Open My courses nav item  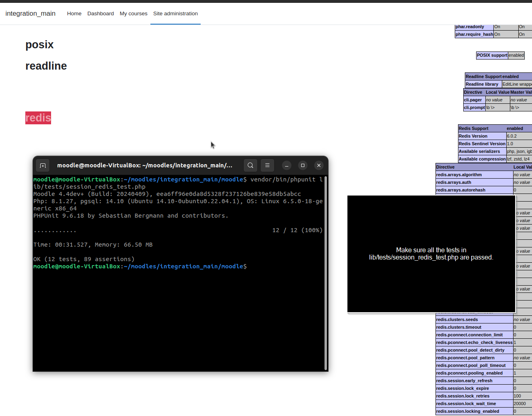tap(134, 13)
